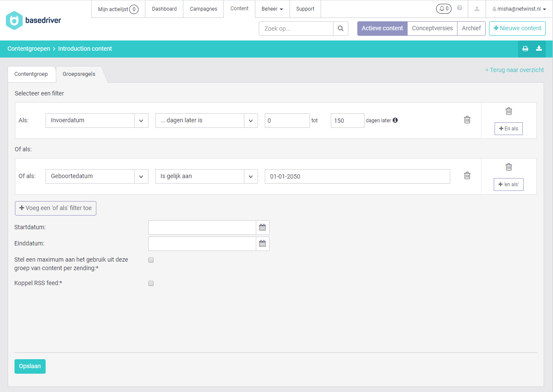Select the Groepsregels tab
The width and height of the screenshot is (553, 392).
(79, 74)
